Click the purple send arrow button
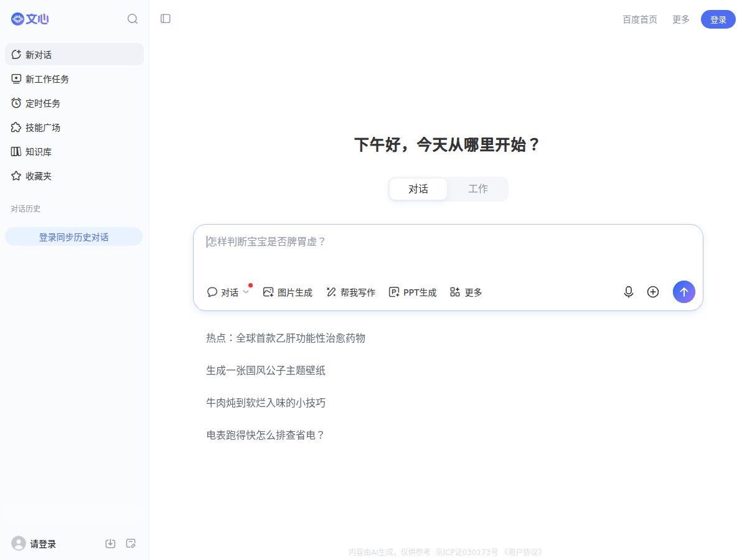The image size is (747, 560). tap(684, 292)
